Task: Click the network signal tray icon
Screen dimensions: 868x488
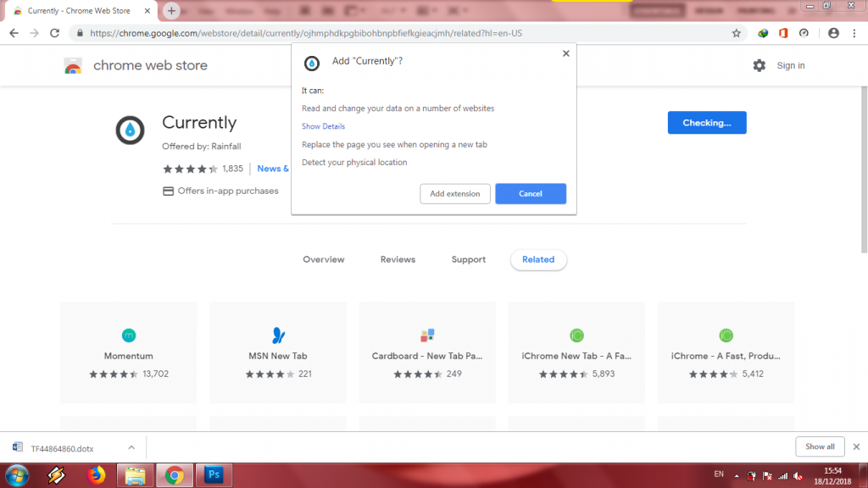Action: [782, 476]
